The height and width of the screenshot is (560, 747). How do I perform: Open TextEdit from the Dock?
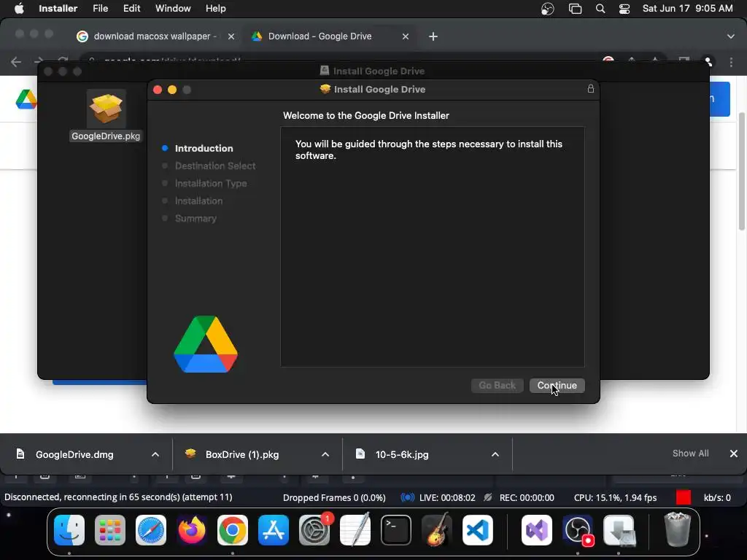click(355, 530)
